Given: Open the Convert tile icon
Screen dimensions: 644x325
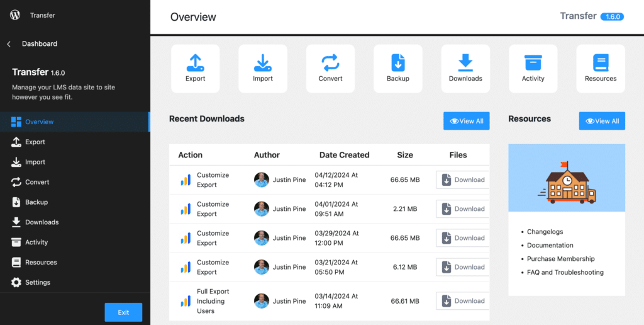Looking at the screenshot, I should pyautogui.click(x=330, y=63).
